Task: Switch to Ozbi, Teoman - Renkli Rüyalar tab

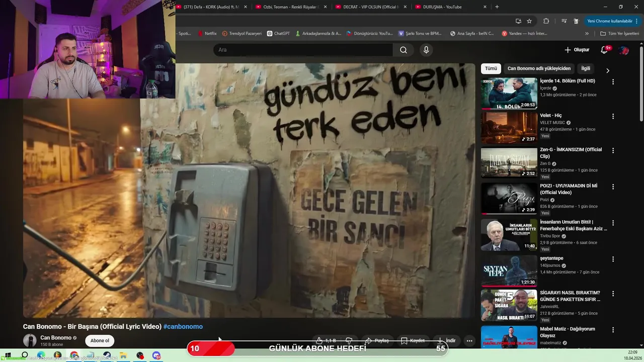Action: [x=291, y=7]
